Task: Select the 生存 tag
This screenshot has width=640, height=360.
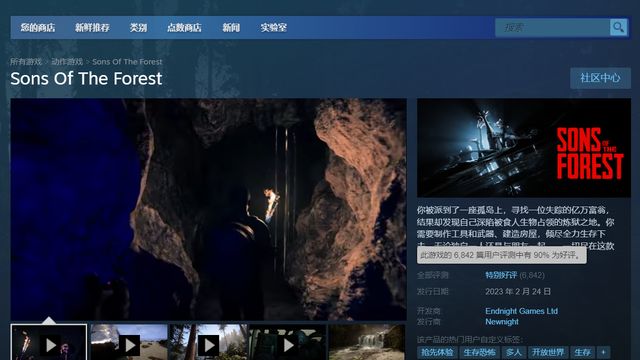Action: (582, 352)
